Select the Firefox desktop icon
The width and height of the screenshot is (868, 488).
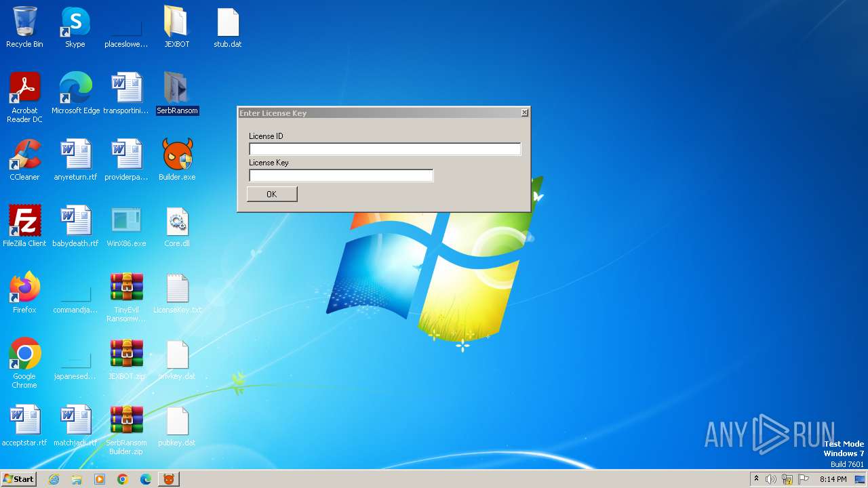[24, 293]
